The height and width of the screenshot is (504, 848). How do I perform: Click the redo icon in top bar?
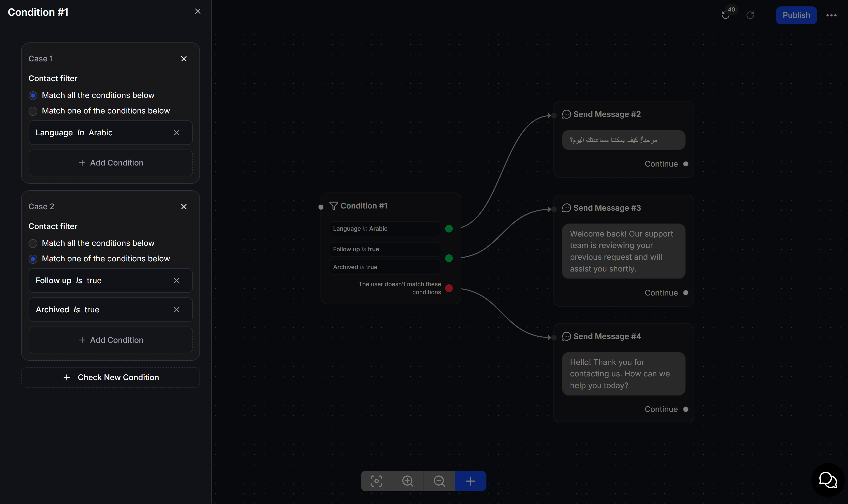(750, 15)
